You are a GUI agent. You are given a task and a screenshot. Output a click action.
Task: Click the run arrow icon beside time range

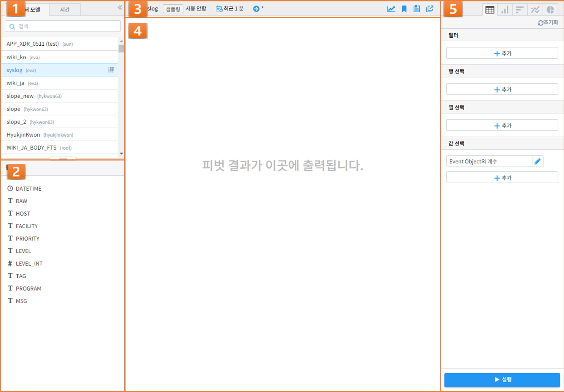point(256,9)
